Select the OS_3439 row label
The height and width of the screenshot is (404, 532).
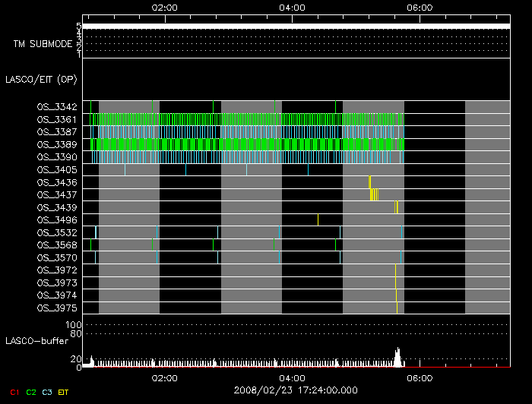[57, 207]
